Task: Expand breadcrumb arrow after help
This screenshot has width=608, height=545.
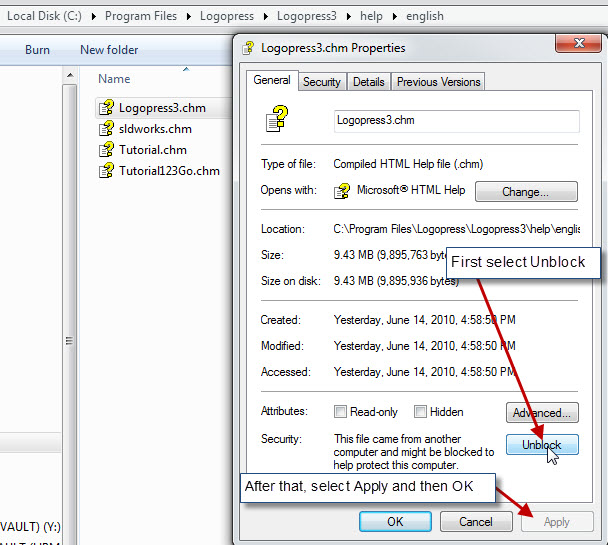Action: click(x=395, y=16)
